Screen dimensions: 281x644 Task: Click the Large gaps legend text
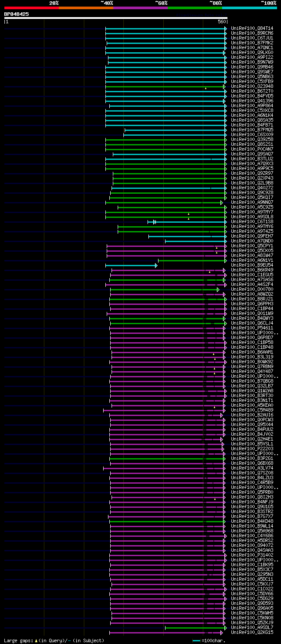point(54,640)
